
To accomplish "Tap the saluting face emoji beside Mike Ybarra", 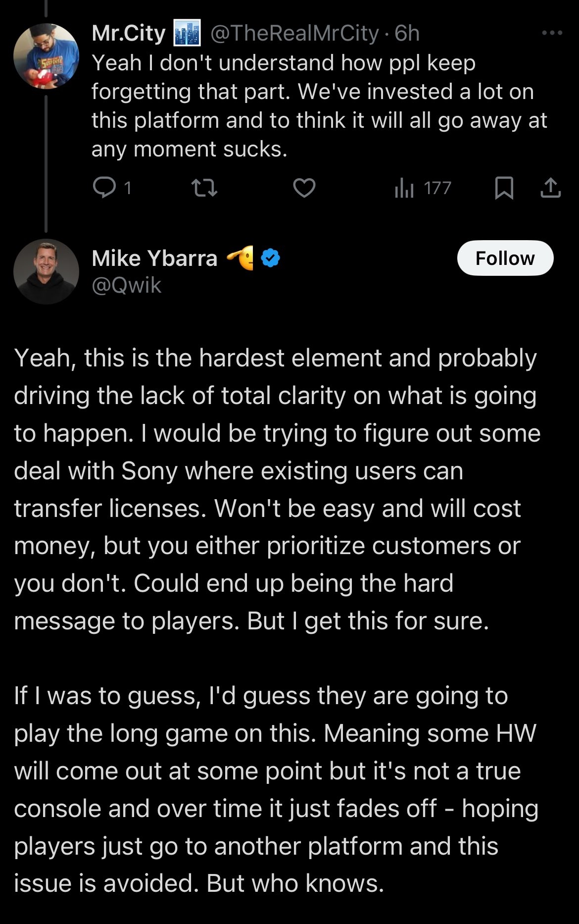I will (x=241, y=258).
